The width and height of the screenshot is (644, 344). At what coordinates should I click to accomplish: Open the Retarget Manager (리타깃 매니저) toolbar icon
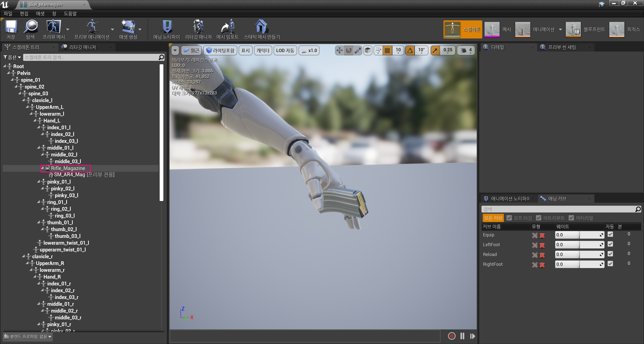(198, 27)
